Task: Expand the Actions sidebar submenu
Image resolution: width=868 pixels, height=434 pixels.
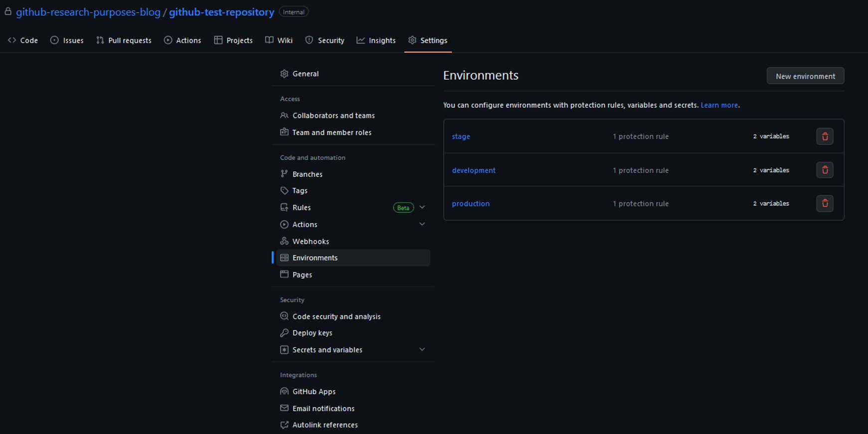Action: [422, 224]
